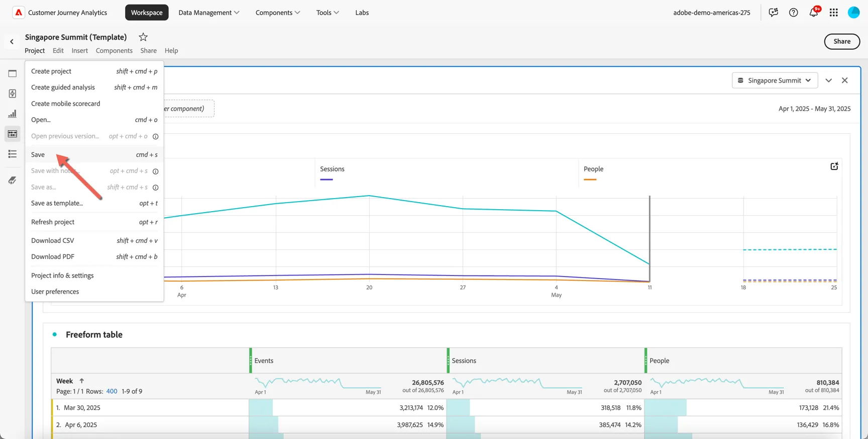Switch to the Labs tab
This screenshot has width=868, height=439.
(362, 13)
